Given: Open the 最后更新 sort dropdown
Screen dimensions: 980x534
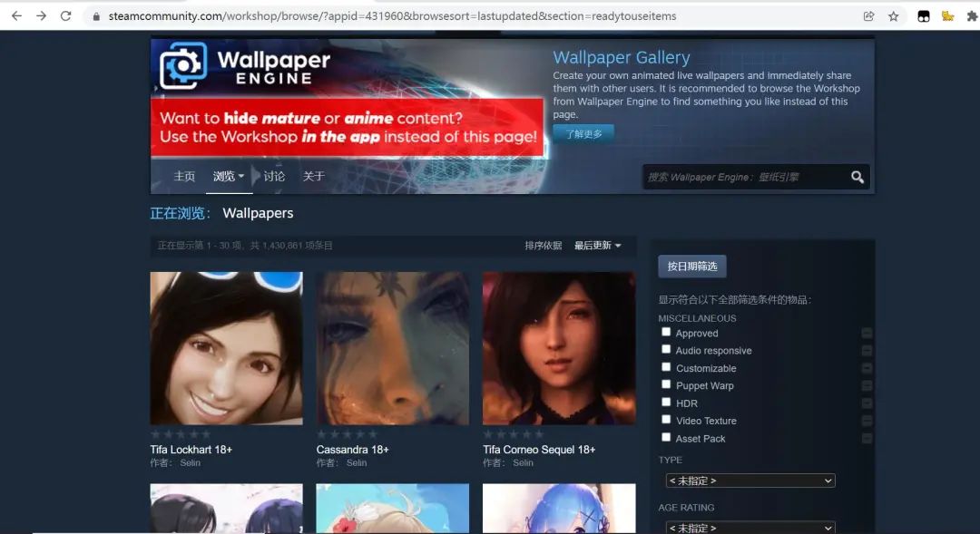Looking at the screenshot, I should pos(597,246).
